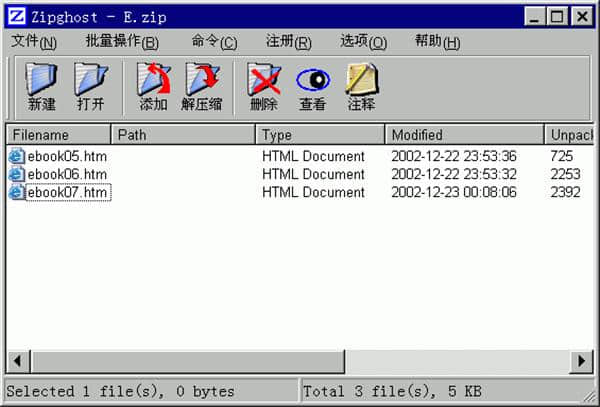Select the ebook07.htm filename

[x=68, y=192]
